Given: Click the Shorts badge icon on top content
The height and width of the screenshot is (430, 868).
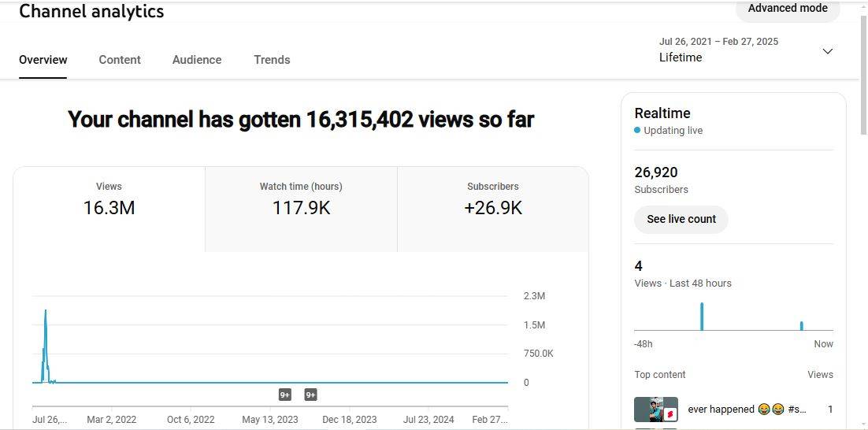Looking at the screenshot, I should tap(670, 413).
